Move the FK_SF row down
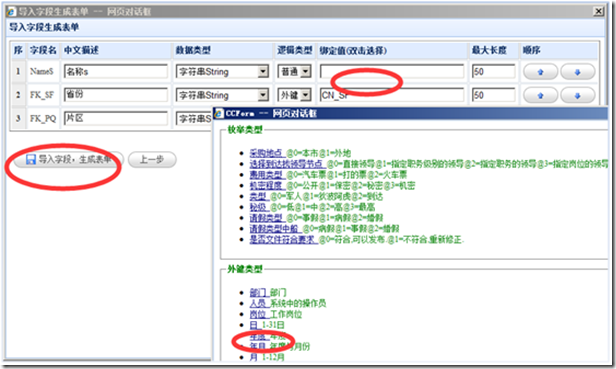The height and width of the screenshot is (369, 616). coord(577,95)
